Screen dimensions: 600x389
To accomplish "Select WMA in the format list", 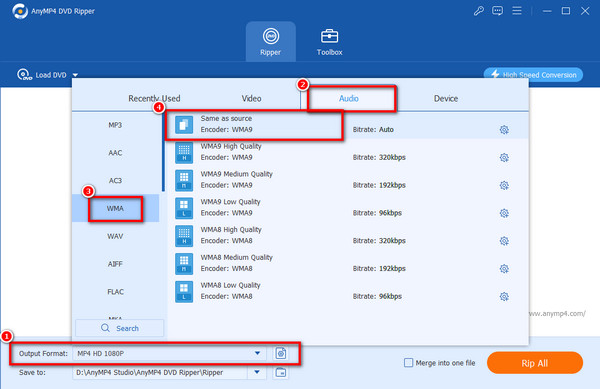I will [115, 208].
